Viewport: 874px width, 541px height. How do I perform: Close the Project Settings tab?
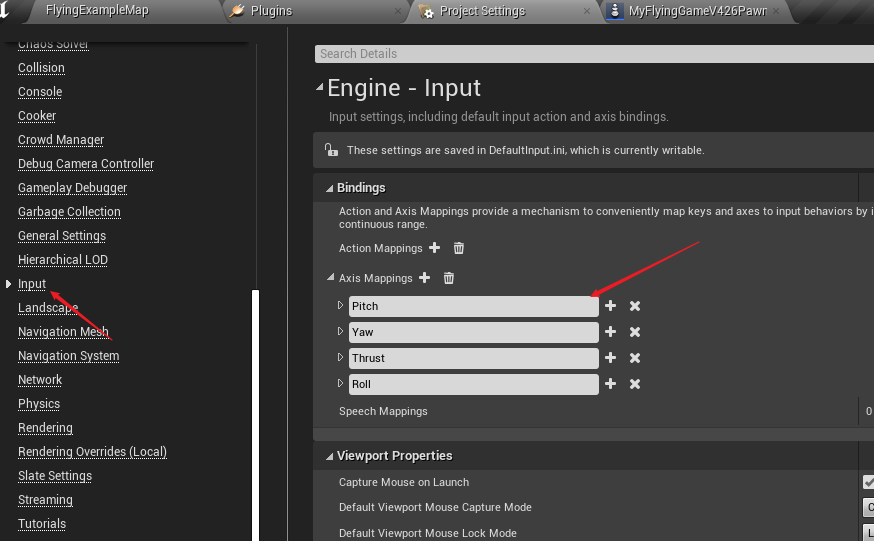point(587,11)
